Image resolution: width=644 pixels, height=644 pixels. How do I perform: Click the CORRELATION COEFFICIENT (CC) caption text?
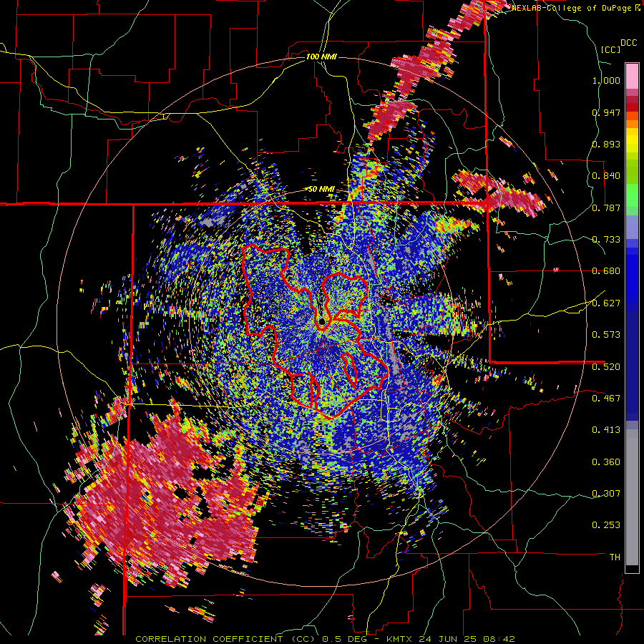click(225, 639)
